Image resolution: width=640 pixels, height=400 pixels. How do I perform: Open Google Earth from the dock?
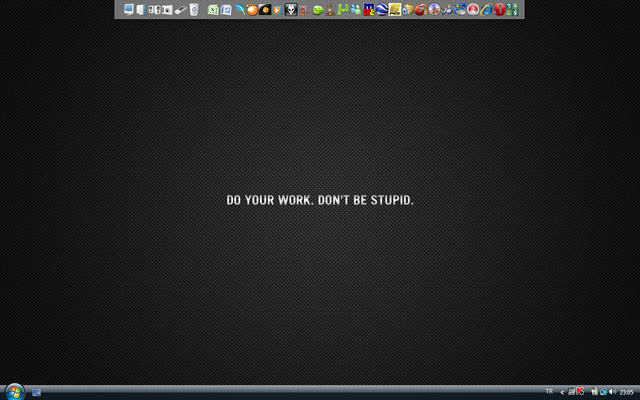[382, 9]
